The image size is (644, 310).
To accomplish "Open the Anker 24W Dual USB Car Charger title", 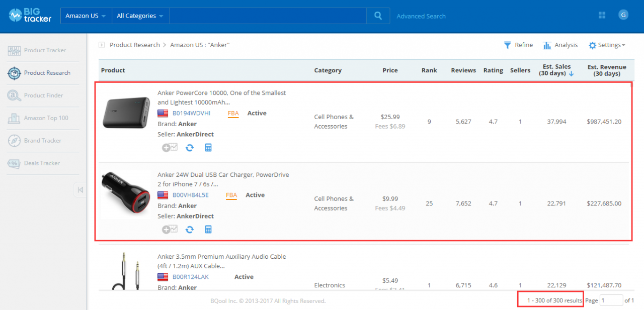I will point(223,179).
